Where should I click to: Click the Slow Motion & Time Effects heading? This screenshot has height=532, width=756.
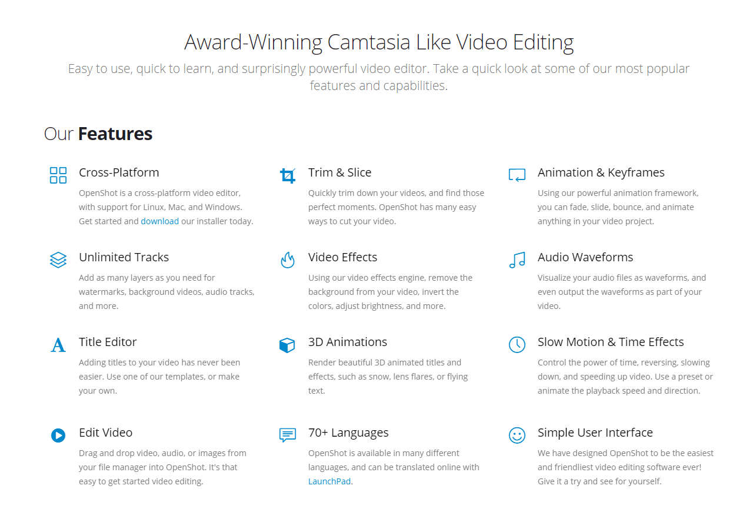(x=611, y=342)
